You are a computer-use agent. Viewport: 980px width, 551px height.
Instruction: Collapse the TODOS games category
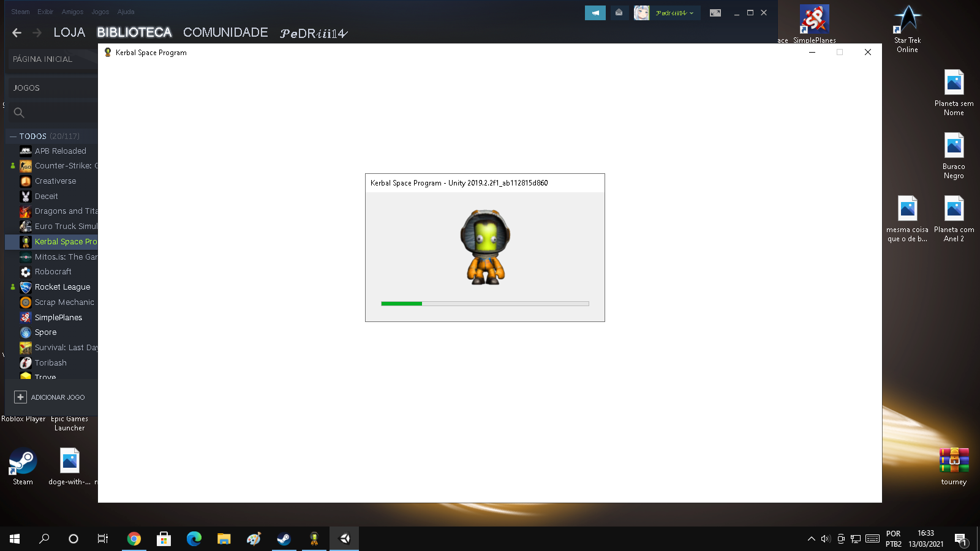click(13, 137)
